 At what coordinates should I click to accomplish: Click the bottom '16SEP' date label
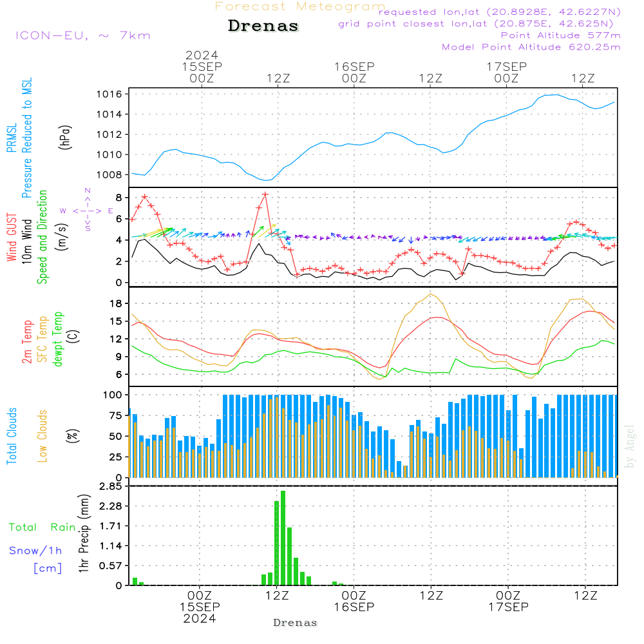click(x=354, y=607)
